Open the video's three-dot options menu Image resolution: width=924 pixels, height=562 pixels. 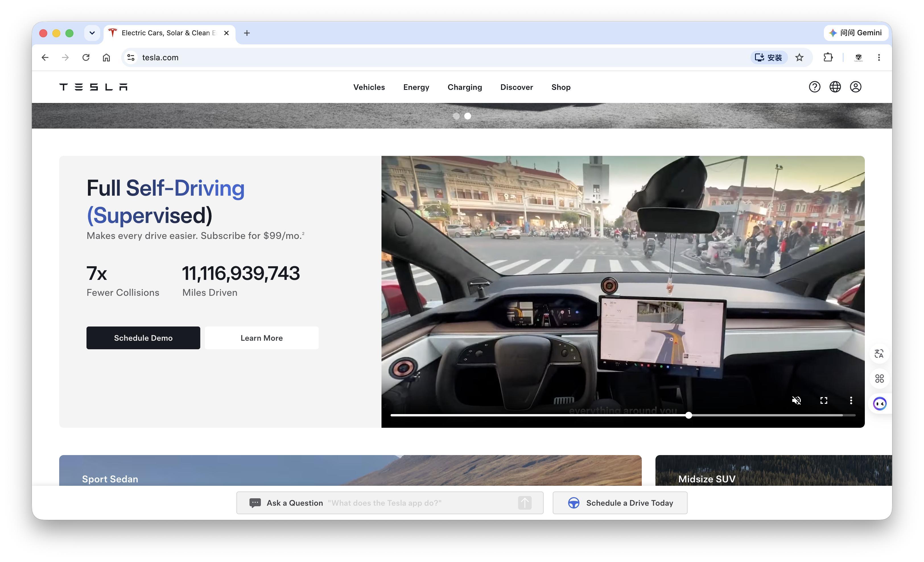tap(851, 401)
